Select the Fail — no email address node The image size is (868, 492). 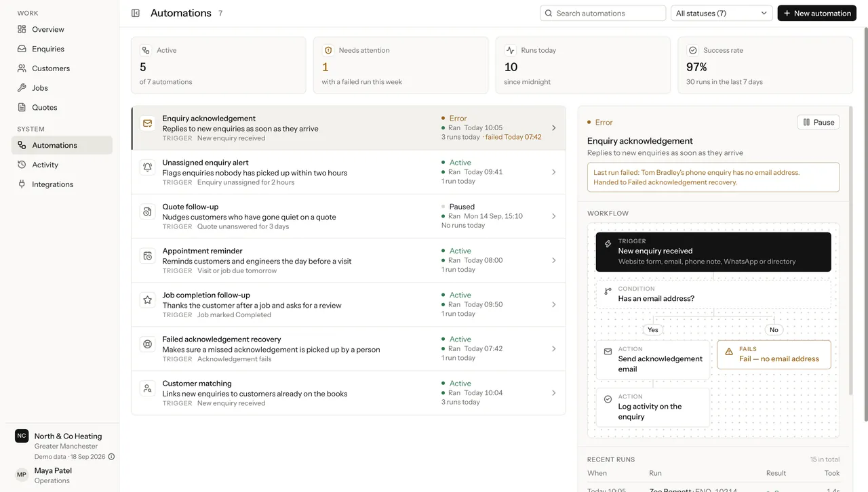(774, 354)
